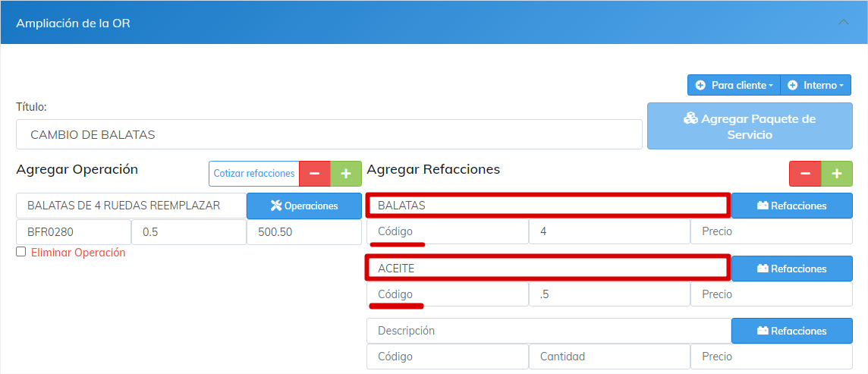Open the Para cliente dropdown

point(733,85)
